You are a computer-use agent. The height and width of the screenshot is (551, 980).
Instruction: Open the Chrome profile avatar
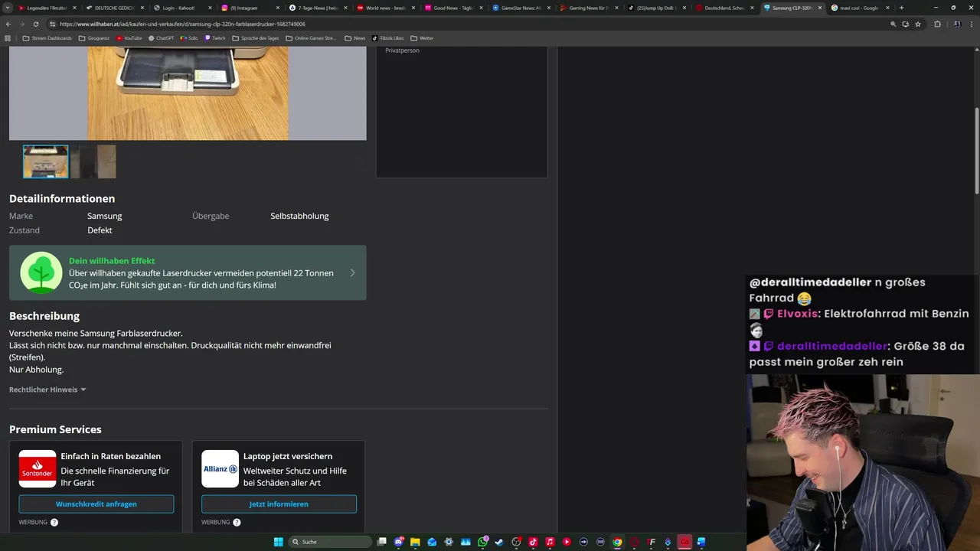(x=957, y=24)
